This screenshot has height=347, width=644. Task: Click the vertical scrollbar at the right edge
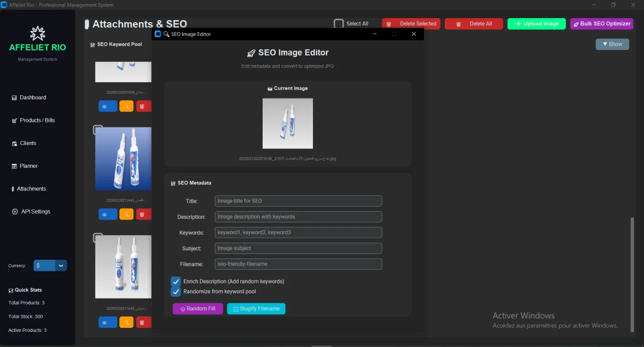coord(632,274)
